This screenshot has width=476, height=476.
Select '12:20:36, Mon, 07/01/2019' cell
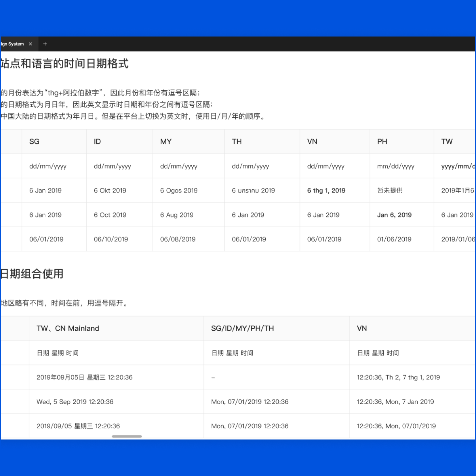412,426
